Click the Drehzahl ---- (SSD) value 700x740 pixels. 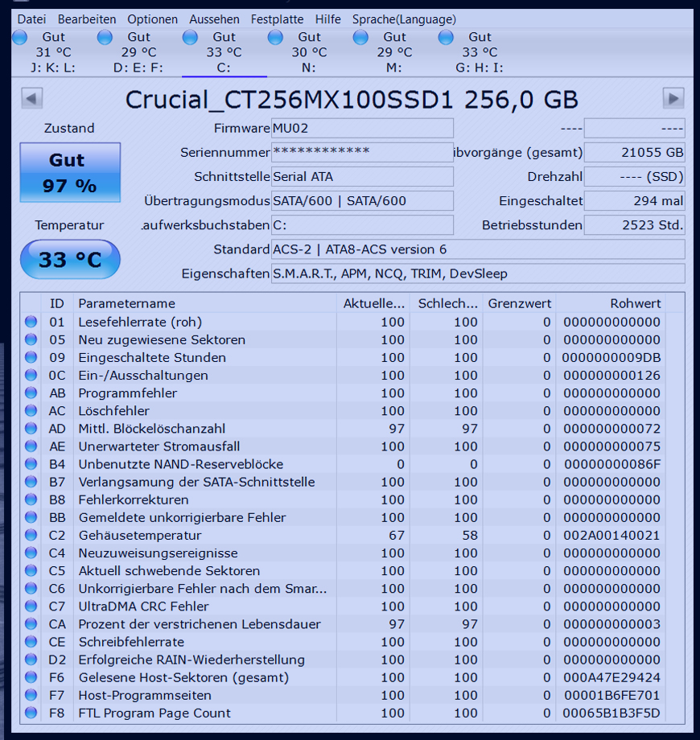pos(634,177)
